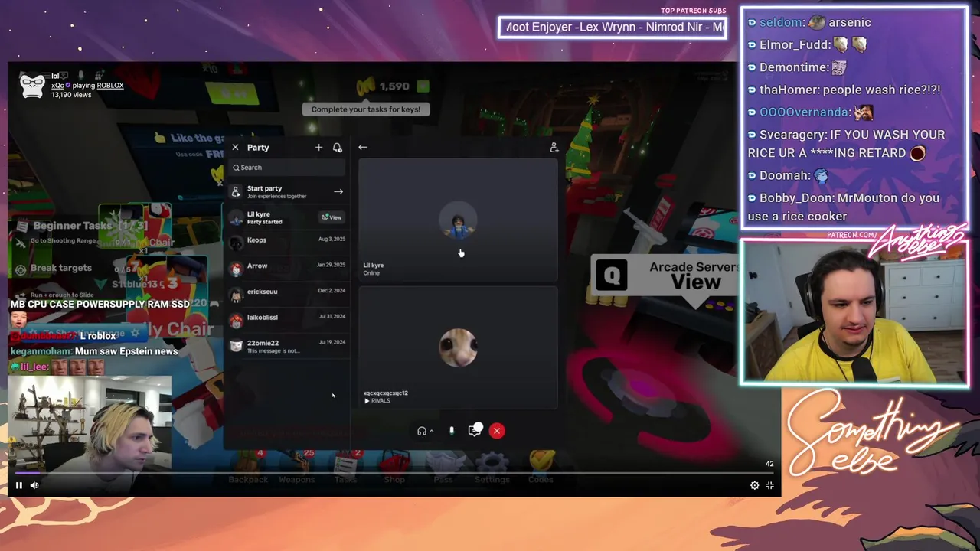Close the Party panel with X
This screenshot has width=980, height=551.
coord(235,148)
